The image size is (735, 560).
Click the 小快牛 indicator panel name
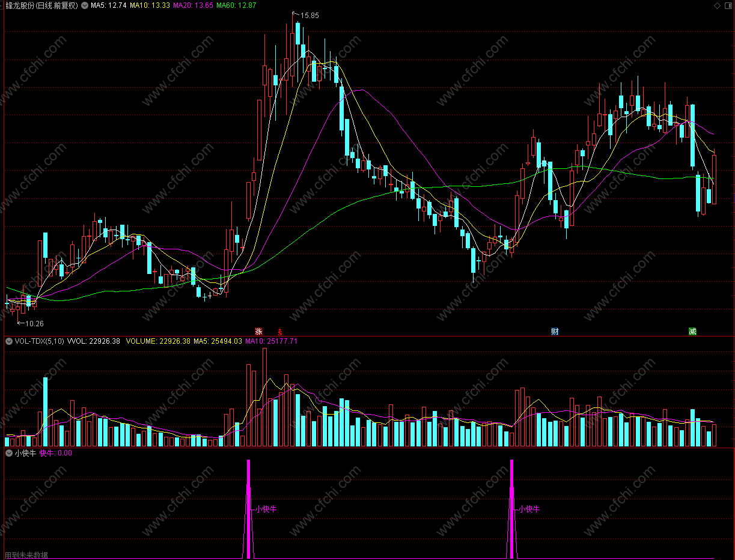pyautogui.click(x=26, y=453)
